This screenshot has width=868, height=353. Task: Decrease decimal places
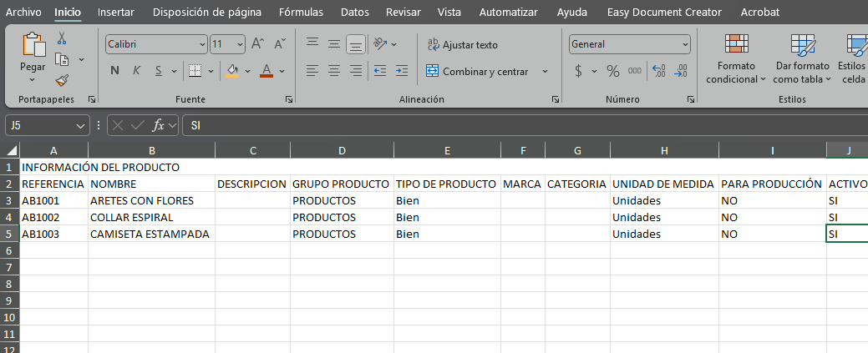[682, 71]
